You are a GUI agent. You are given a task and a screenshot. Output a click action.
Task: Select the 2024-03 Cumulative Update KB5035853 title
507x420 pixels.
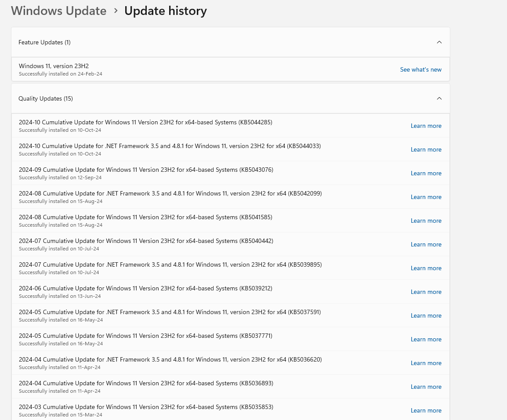tap(146, 407)
